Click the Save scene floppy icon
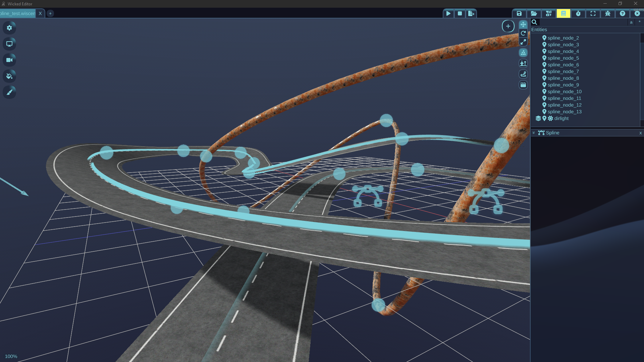 pyautogui.click(x=519, y=14)
